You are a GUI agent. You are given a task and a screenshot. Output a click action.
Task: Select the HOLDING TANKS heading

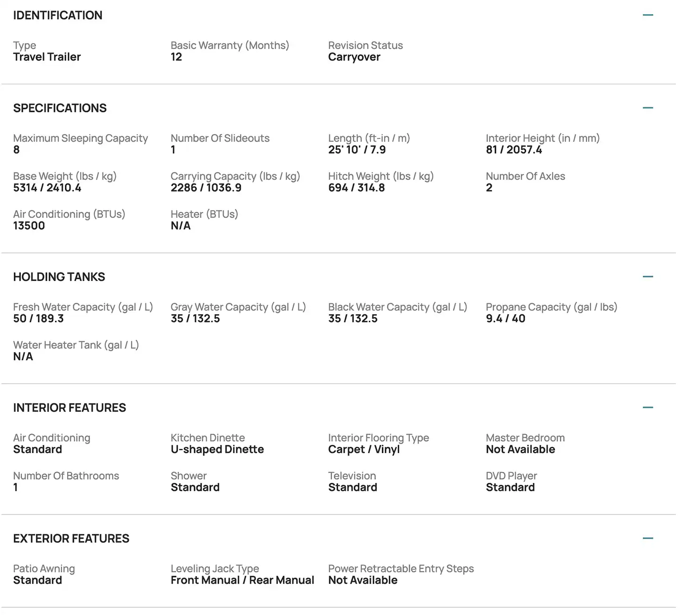(59, 277)
